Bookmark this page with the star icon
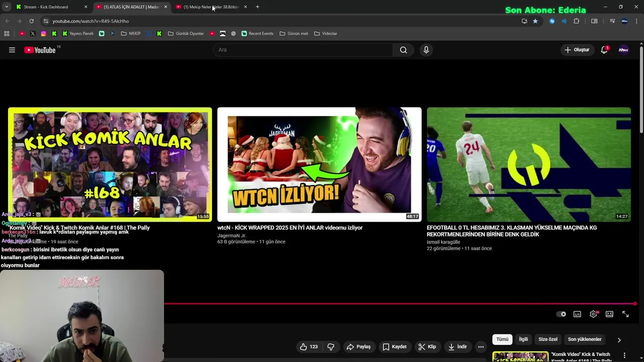Screen dimensions: 644x362 (535, 21)
